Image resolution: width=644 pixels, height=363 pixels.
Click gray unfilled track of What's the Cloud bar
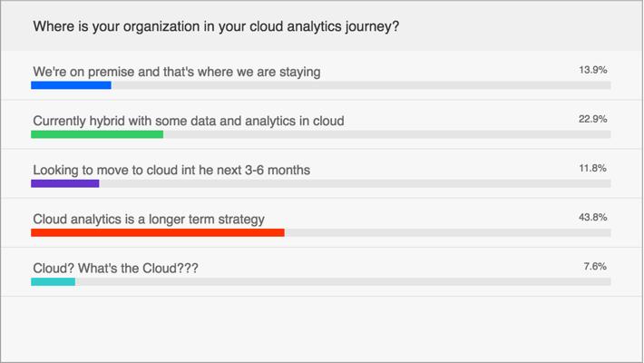point(343,281)
